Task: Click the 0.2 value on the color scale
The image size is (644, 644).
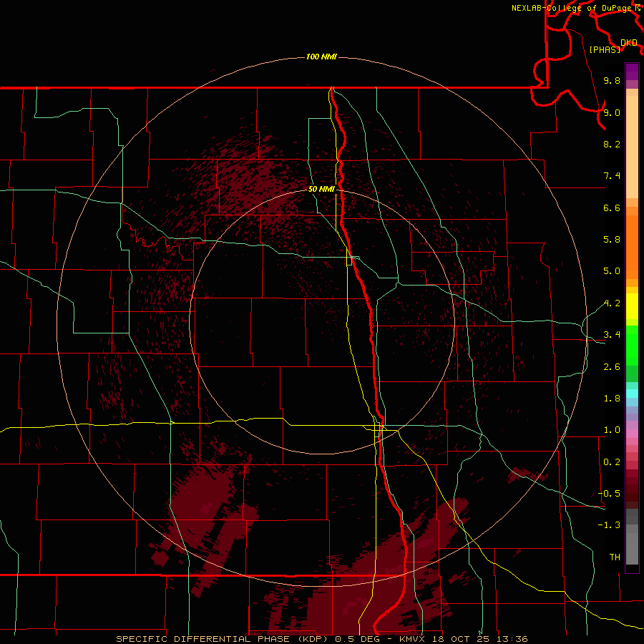Action: tap(612, 462)
